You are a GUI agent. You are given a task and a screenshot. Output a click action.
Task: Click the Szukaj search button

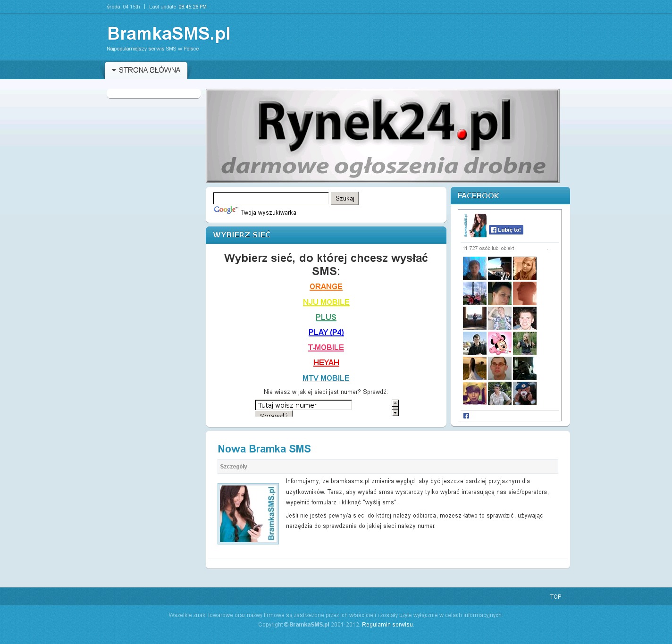[x=344, y=198]
